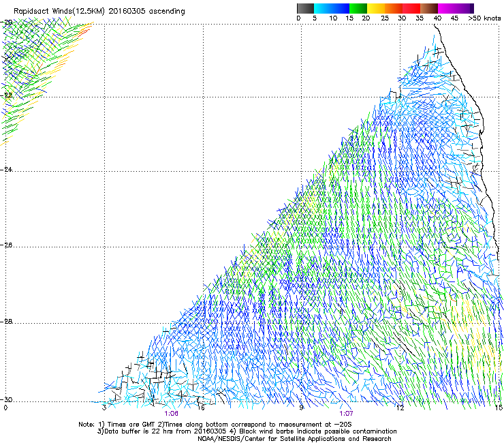Screen dimensions: 504x443
Task: Click the longitude axis label '15' at bottom right
Action: click(499, 408)
